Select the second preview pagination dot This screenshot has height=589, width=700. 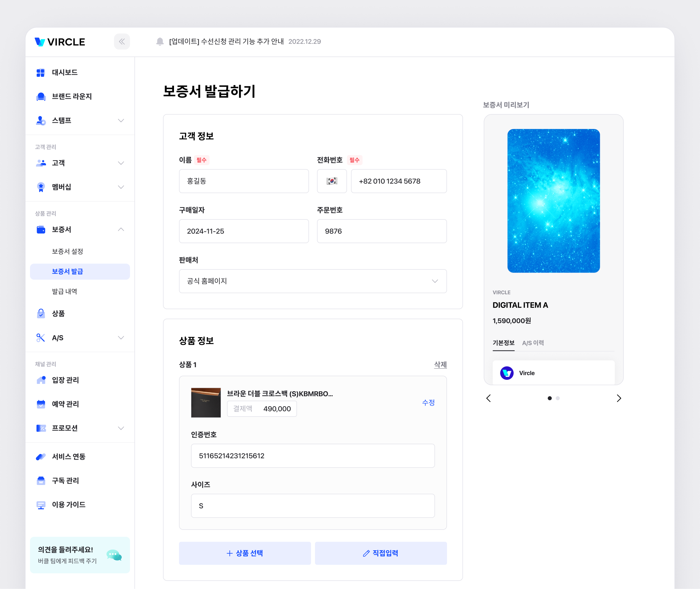coord(558,398)
